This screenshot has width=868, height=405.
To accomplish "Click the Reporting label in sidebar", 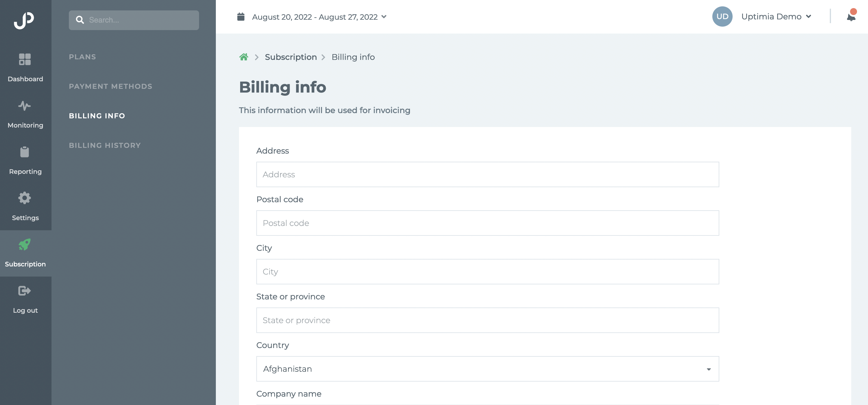I will tap(25, 172).
